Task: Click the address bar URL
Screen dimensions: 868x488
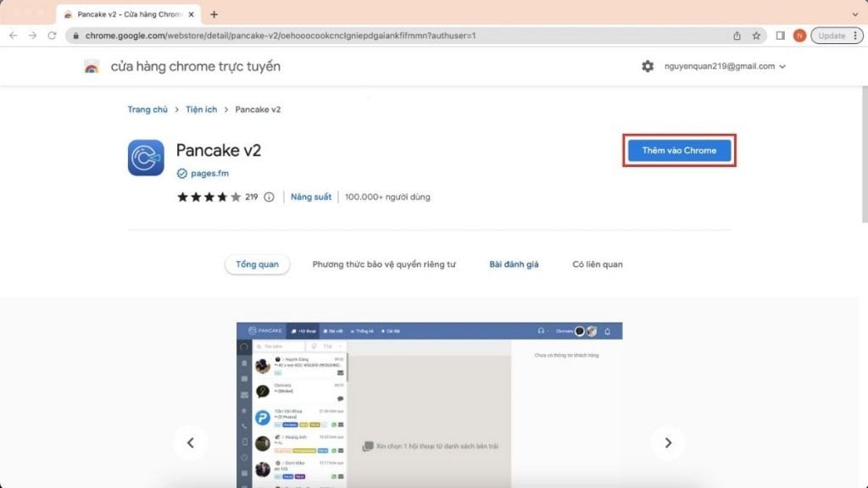Action: [280, 36]
